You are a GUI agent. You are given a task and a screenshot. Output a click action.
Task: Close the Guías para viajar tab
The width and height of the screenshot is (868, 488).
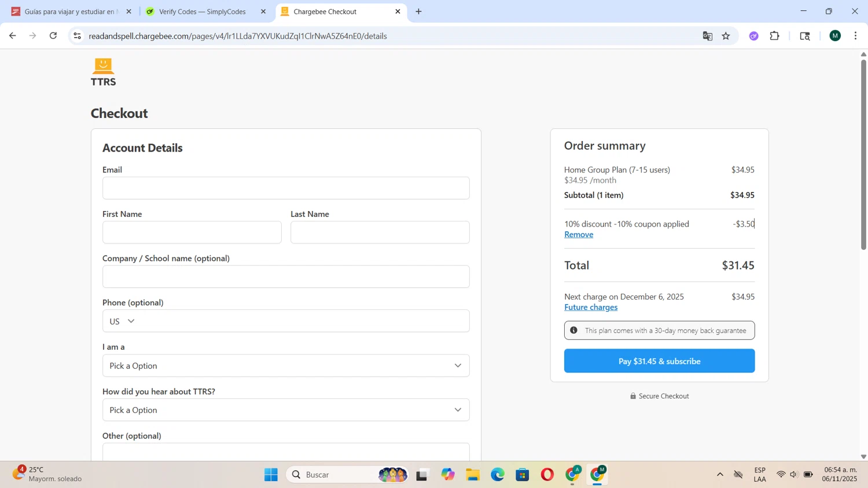pos(128,12)
